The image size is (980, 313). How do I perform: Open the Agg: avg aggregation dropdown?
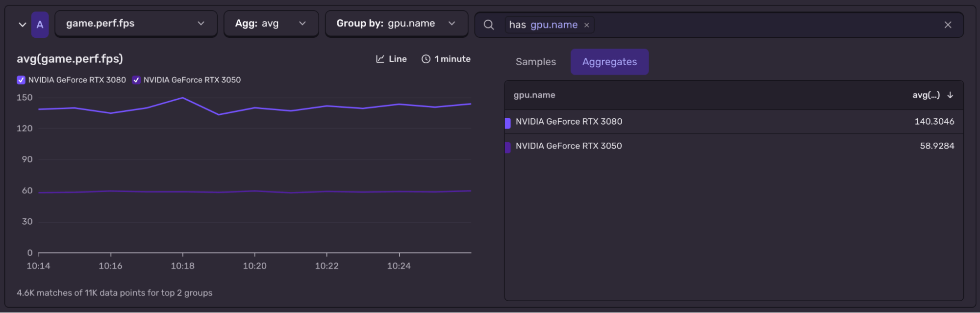[271, 24]
